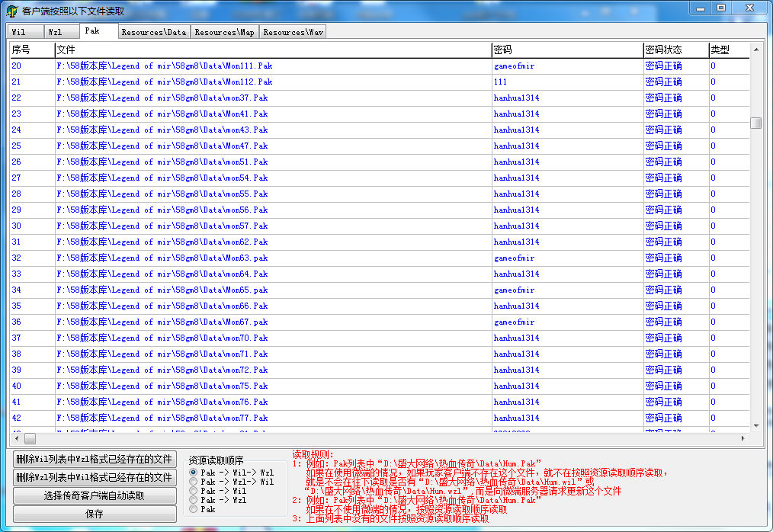Click the application icon in the title bar
Screen dimensions: 773x532
click(x=12, y=11)
